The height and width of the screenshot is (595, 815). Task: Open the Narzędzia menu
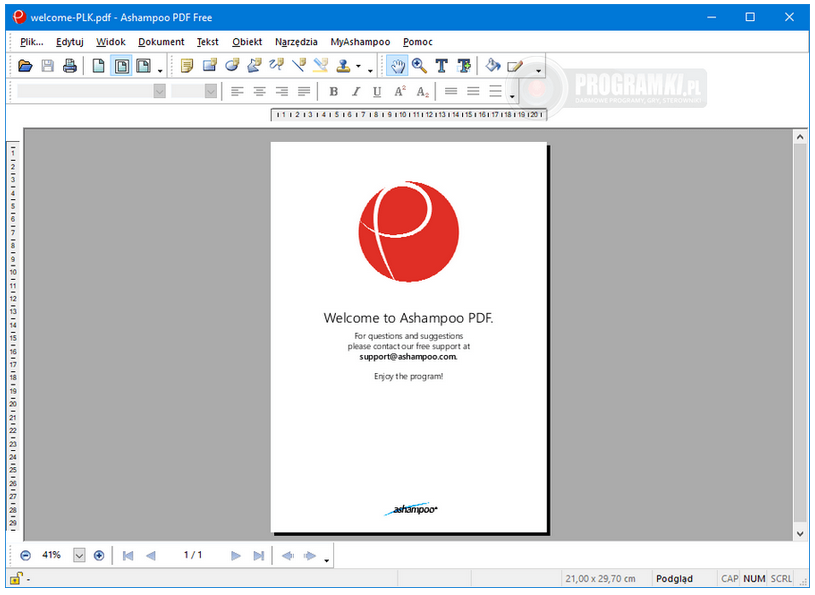tap(296, 42)
